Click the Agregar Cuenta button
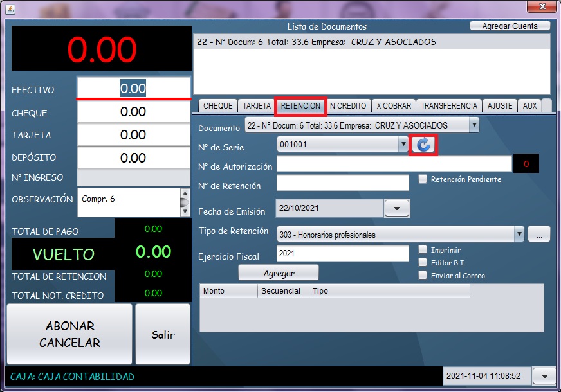 pyautogui.click(x=511, y=26)
